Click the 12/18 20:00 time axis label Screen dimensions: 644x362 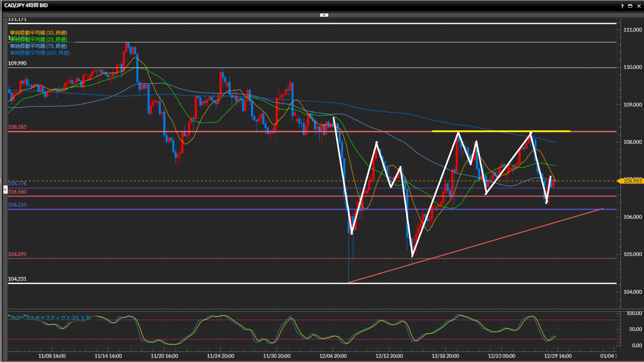(x=445, y=356)
